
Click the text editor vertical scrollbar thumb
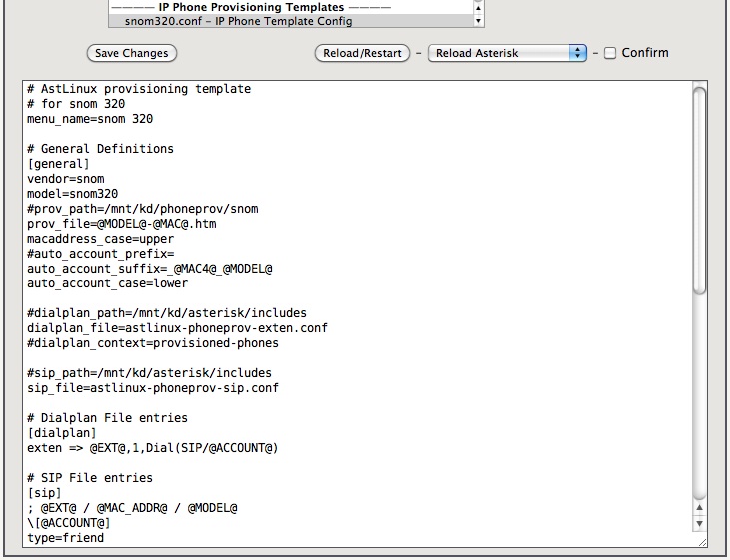pos(699,191)
